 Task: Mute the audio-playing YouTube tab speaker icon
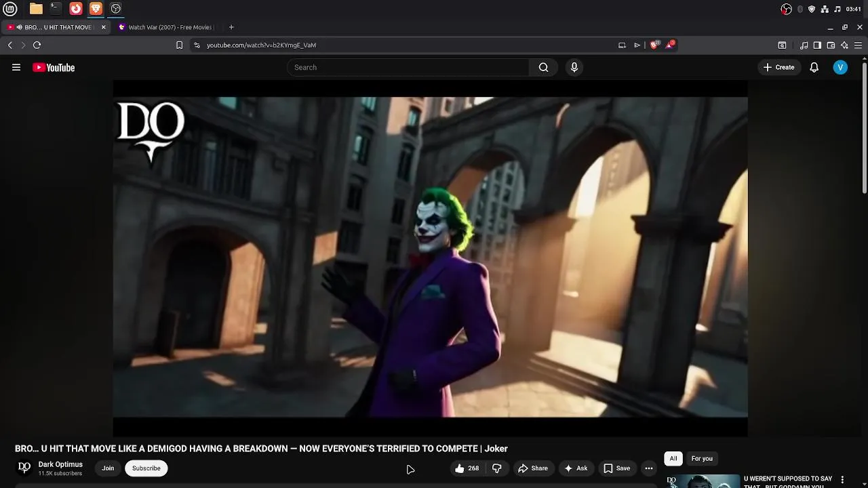pyautogui.click(x=19, y=27)
